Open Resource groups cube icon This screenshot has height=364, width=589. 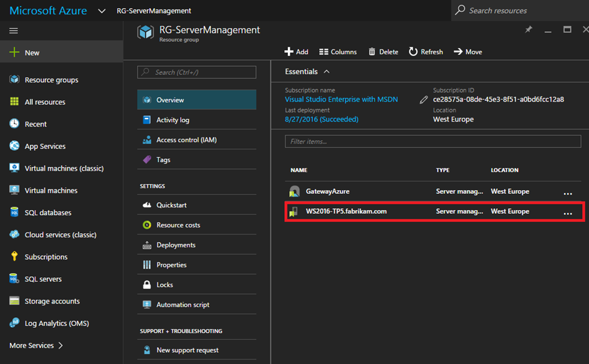(x=14, y=79)
